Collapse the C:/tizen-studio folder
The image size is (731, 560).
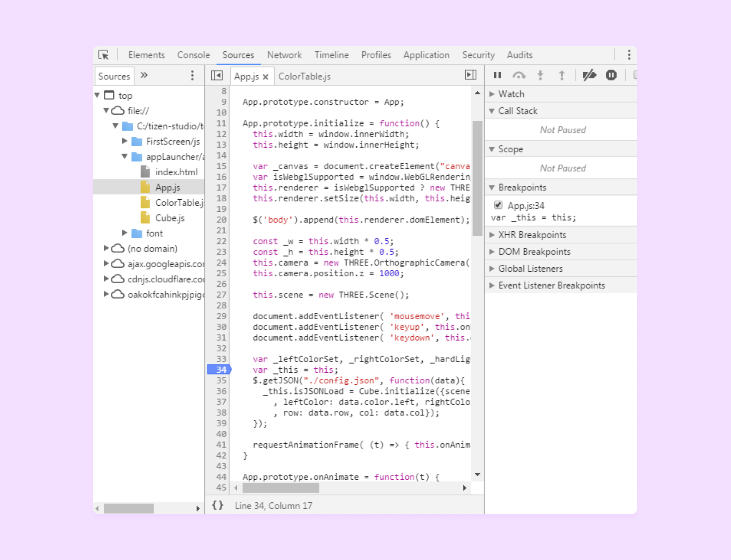tap(115, 125)
